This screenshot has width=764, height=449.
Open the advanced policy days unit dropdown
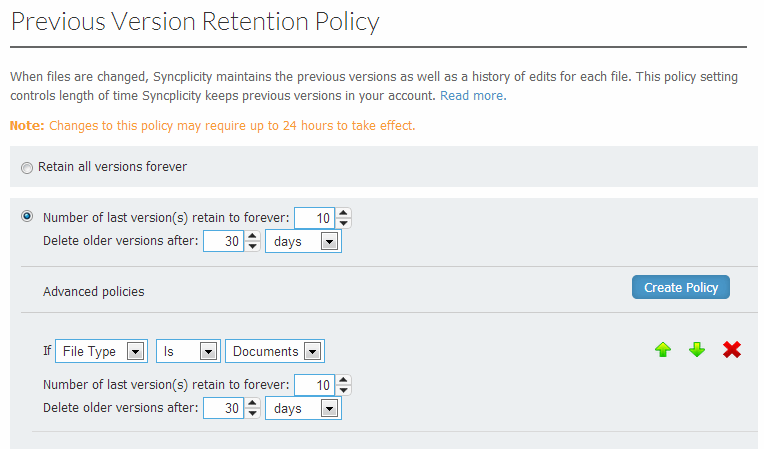tap(303, 408)
